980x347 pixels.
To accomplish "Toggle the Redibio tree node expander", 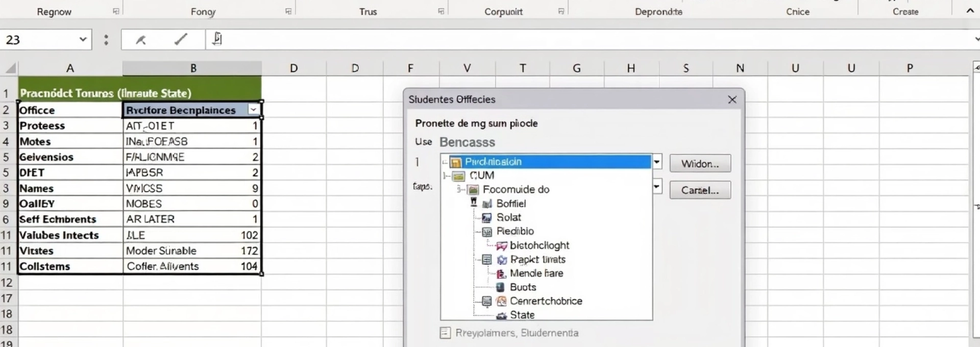I will tap(487, 232).
